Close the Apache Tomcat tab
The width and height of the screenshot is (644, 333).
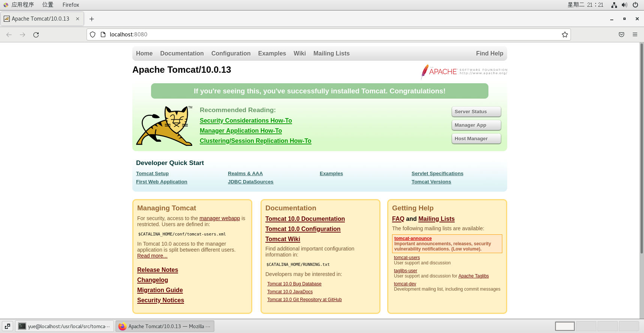pos(78,19)
